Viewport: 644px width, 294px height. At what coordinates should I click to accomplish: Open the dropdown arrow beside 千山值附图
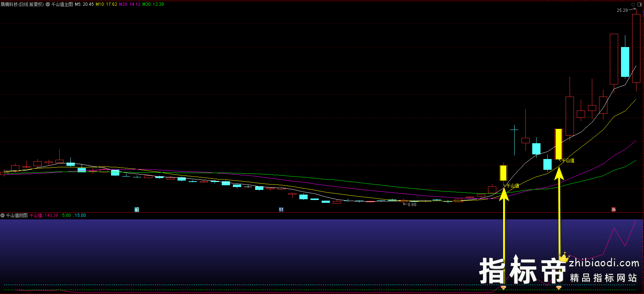[x=3, y=215]
